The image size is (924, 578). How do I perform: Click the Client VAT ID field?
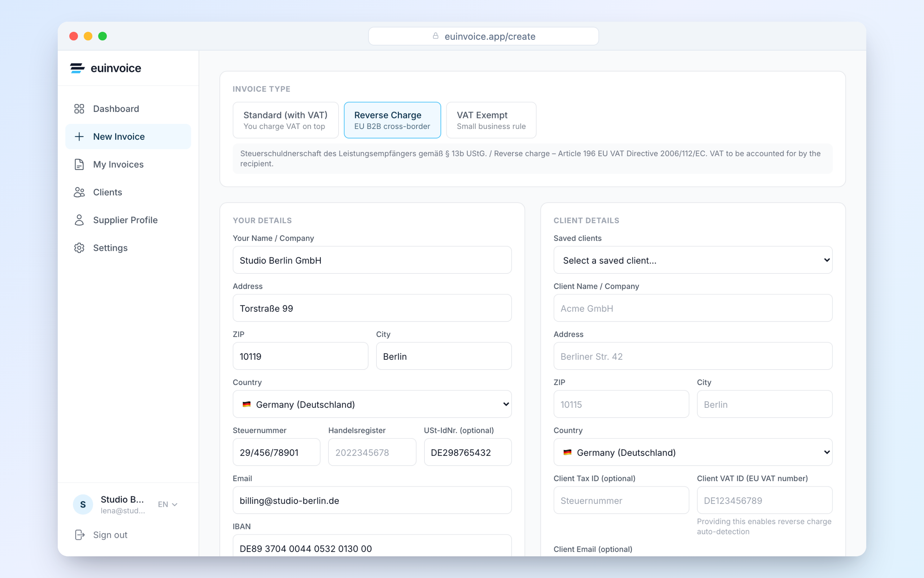pos(764,500)
